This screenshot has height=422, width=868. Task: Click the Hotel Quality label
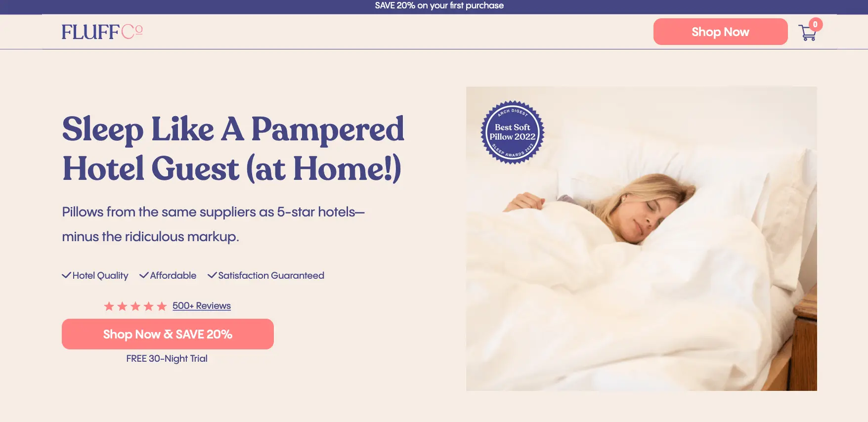click(x=100, y=276)
